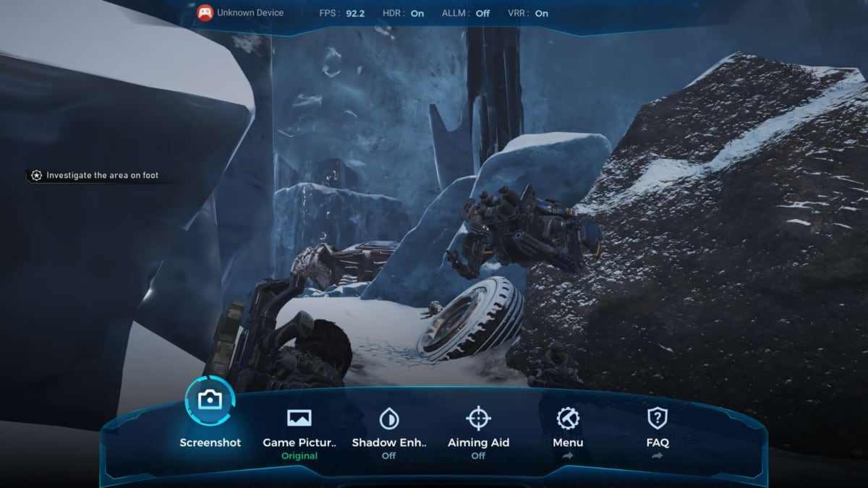Screen dimensions: 868x488
Task: Toggle the Off status under Shadow Enhancer
Action: [x=389, y=456]
